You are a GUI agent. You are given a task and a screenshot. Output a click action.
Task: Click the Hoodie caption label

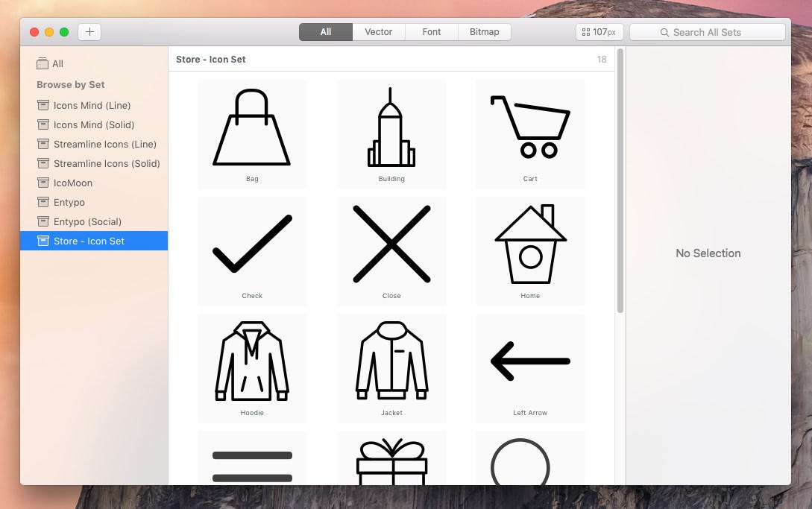(x=252, y=413)
